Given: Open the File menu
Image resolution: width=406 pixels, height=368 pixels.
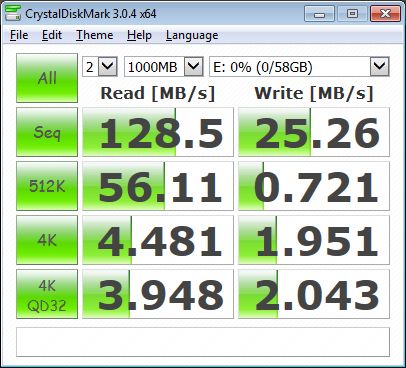Looking at the screenshot, I should click(x=19, y=35).
